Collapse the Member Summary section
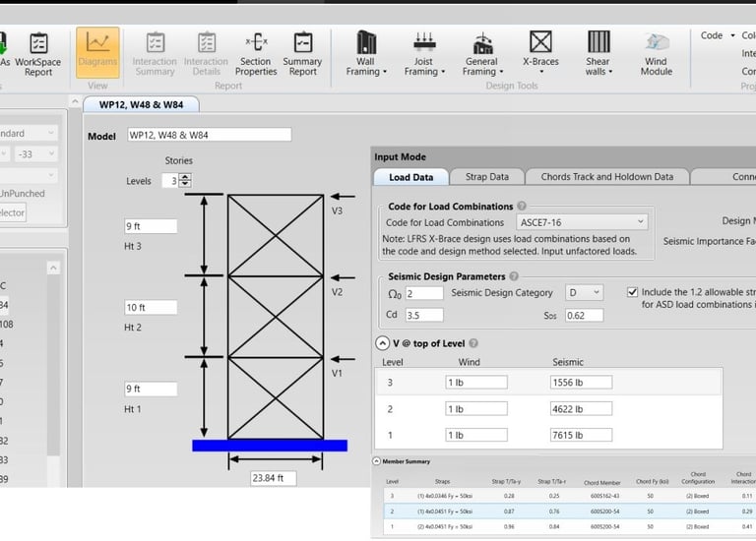756x541 pixels. click(377, 460)
